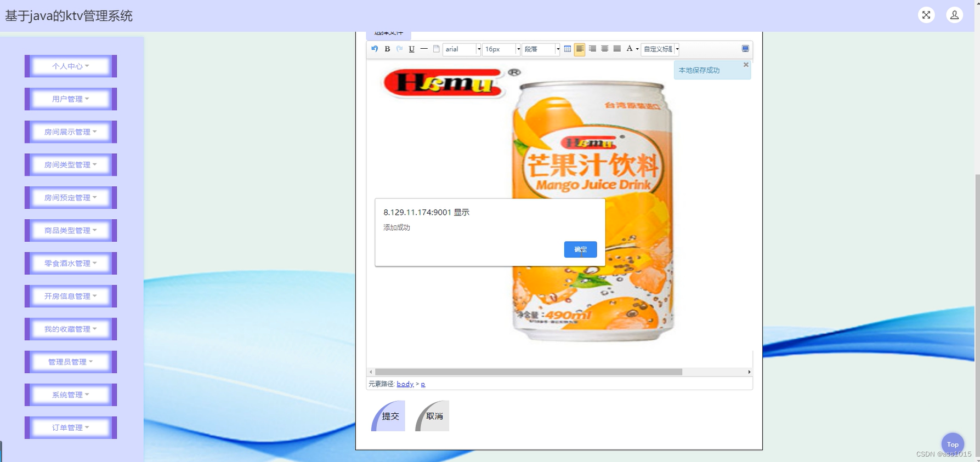
Task: Expand the 房间预定管理 sidebar menu
Action: click(x=71, y=198)
